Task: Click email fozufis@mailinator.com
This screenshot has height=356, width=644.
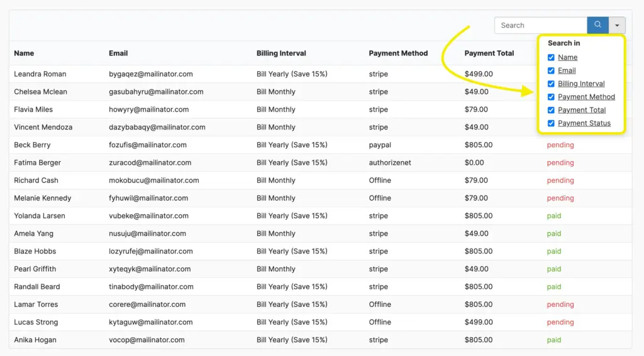Action: (147, 145)
